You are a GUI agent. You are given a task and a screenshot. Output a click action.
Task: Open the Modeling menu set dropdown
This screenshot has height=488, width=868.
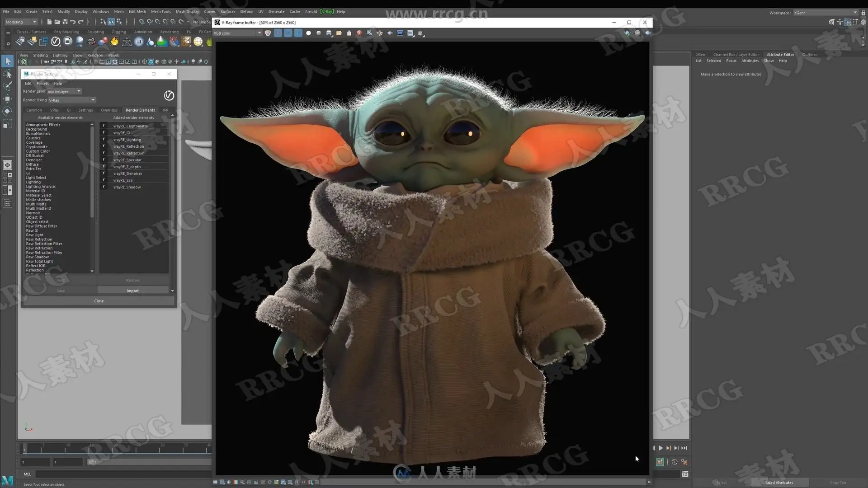[21, 22]
